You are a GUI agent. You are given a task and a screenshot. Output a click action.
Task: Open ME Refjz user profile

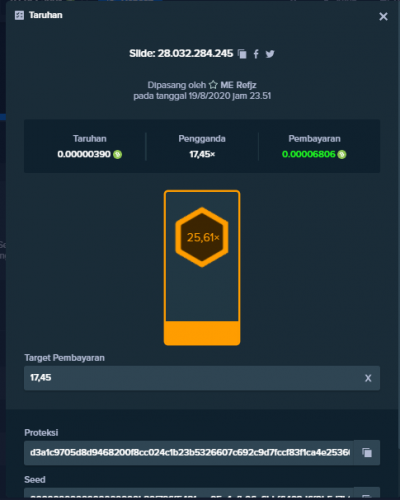click(238, 85)
